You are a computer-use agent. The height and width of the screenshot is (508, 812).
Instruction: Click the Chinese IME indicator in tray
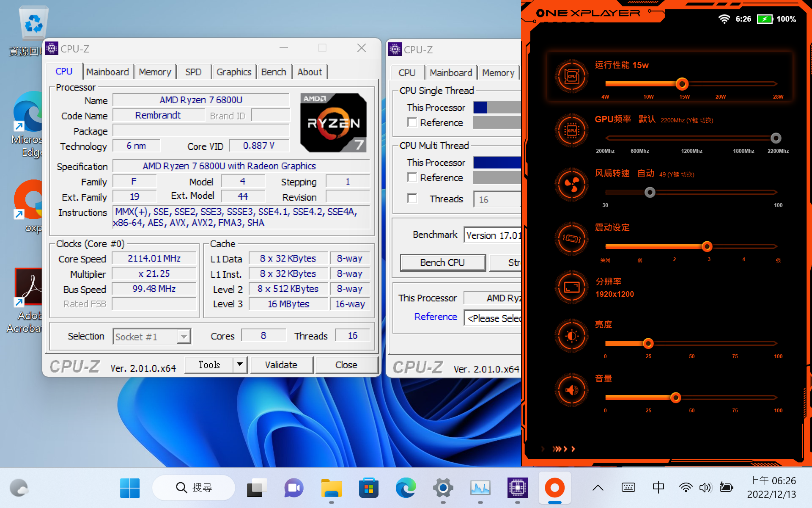pos(658,488)
